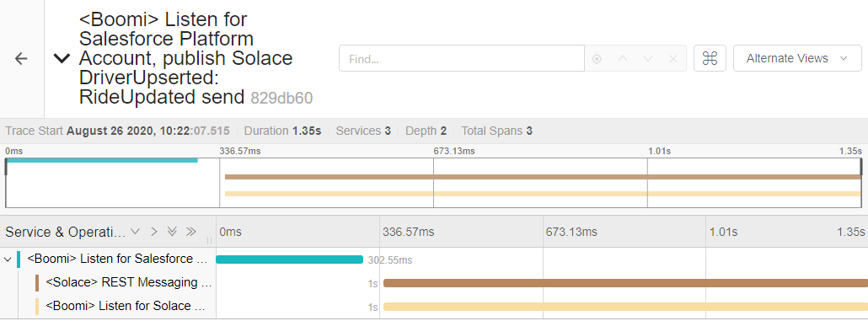Expand all spans with double down chevron
This screenshot has height=321, width=868.
click(172, 232)
